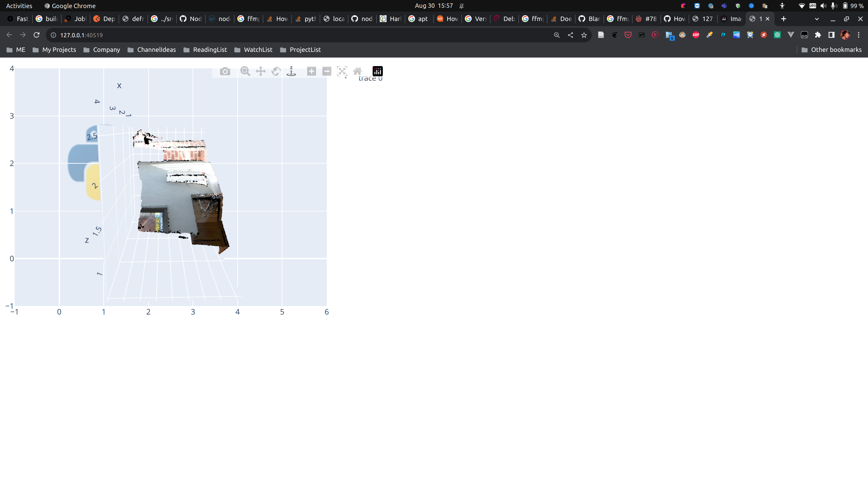Switch to the Harbor browser tab
Screen dimensions: 868x488
[390, 19]
